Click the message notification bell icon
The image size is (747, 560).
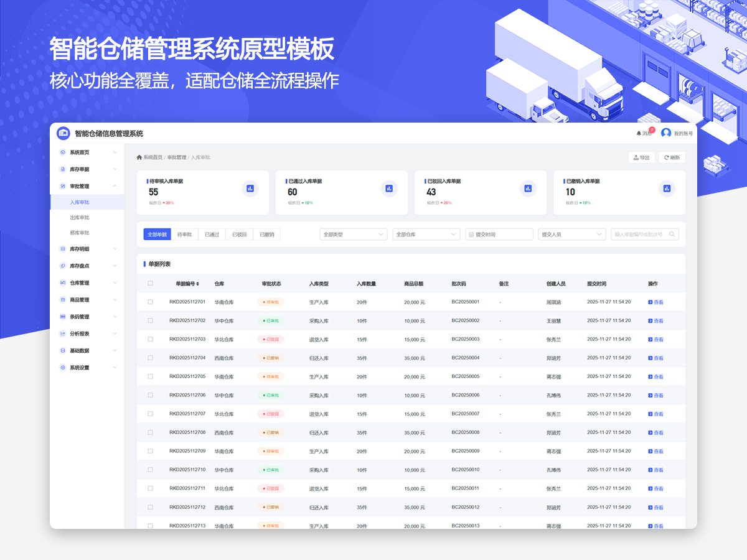click(639, 133)
